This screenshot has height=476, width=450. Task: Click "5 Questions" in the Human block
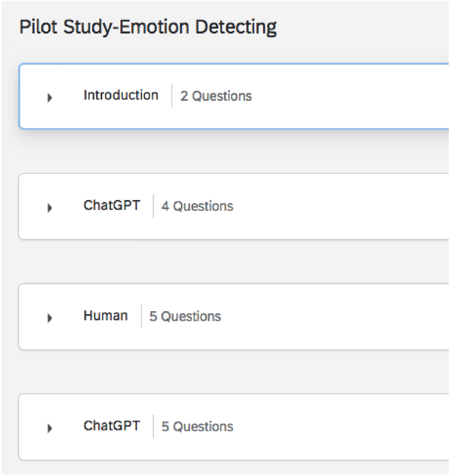tap(185, 316)
